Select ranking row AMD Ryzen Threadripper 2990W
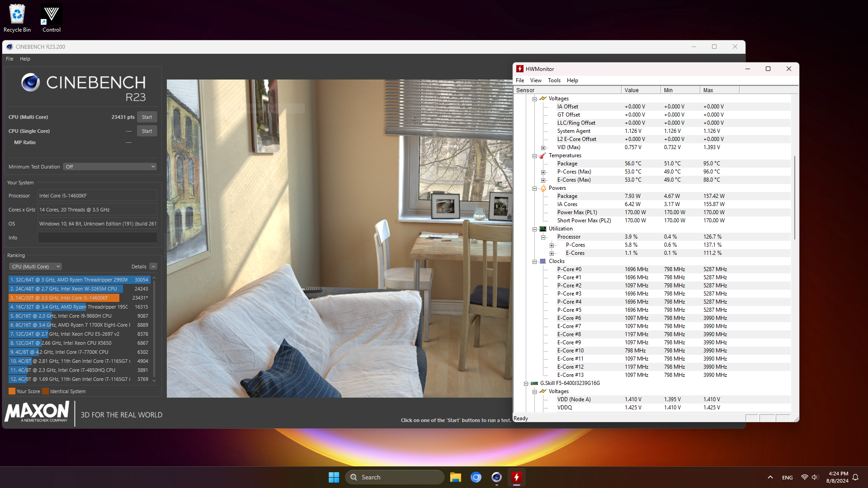Image resolution: width=868 pixels, height=488 pixels. (x=79, y=280)
